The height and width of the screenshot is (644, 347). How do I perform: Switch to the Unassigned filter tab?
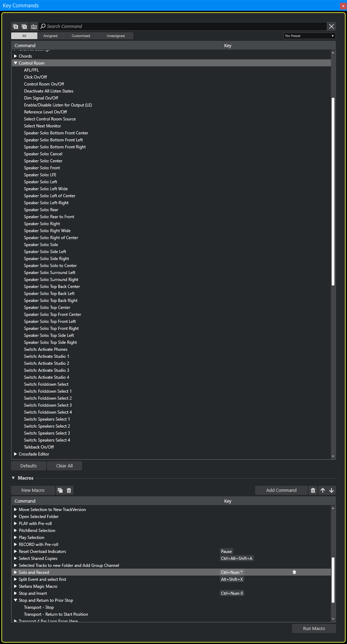click(115, 36)
